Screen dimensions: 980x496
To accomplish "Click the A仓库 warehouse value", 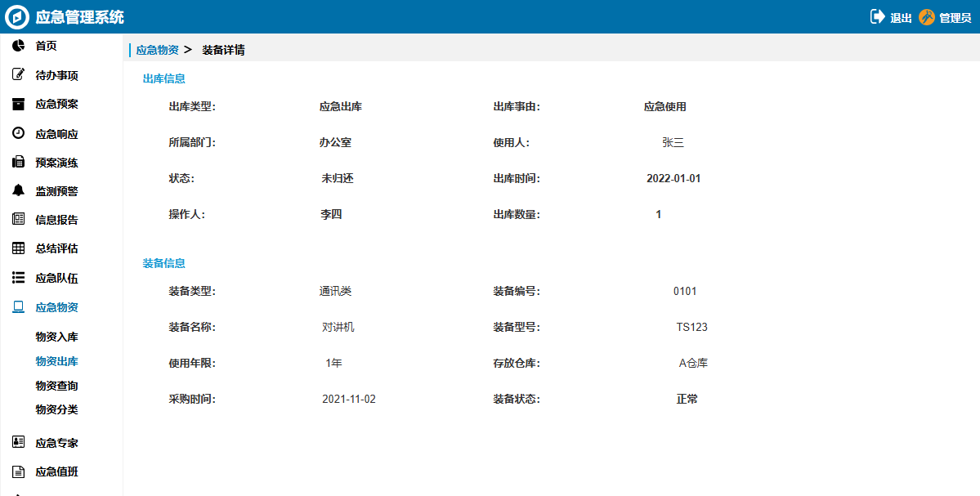I will click(693, 363).
